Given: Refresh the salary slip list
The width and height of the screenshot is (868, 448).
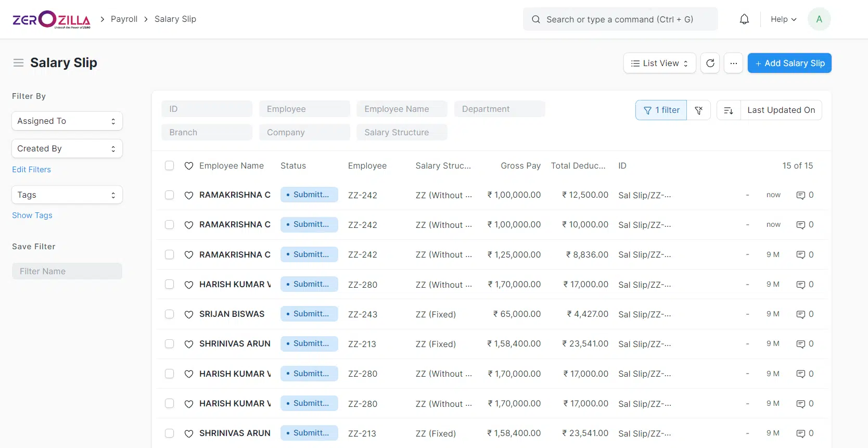Looking at the screenshot, I should pos(710,63).
